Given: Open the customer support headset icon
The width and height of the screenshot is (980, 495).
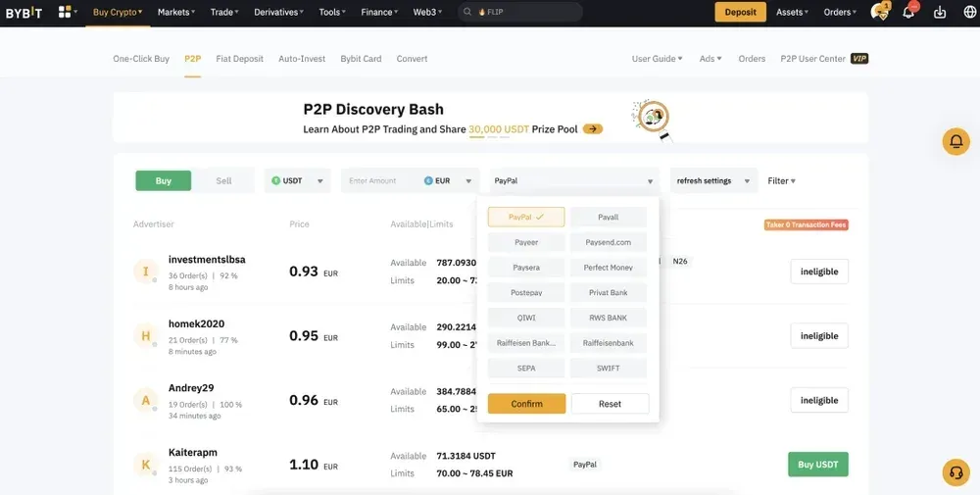Looking at the screenshot, I should [x=955, y=472].
